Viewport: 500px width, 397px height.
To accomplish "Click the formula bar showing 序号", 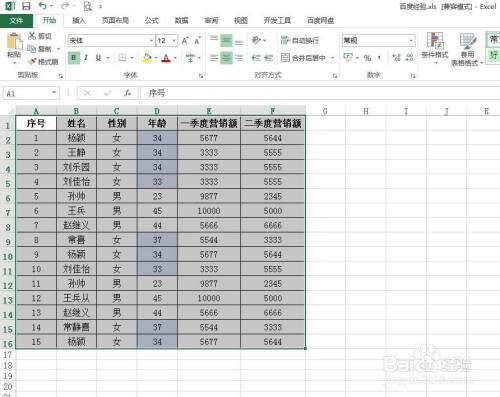I will click(319, 93).
